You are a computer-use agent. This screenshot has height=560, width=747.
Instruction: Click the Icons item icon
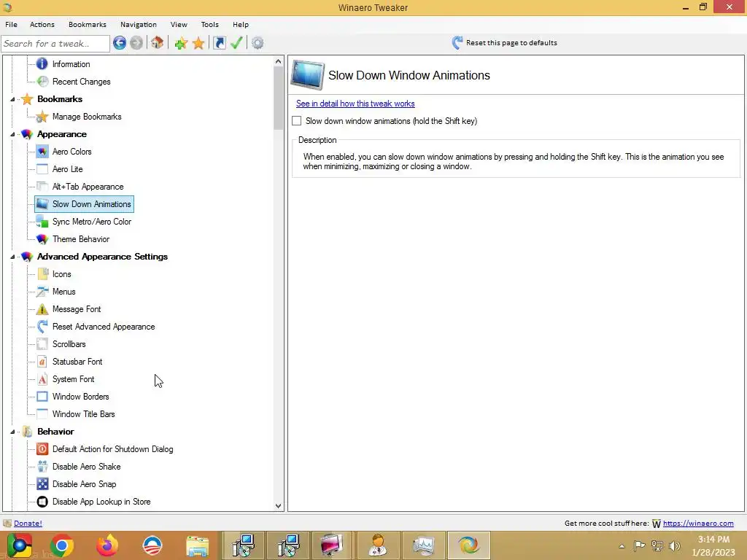(x=42, y=274)
